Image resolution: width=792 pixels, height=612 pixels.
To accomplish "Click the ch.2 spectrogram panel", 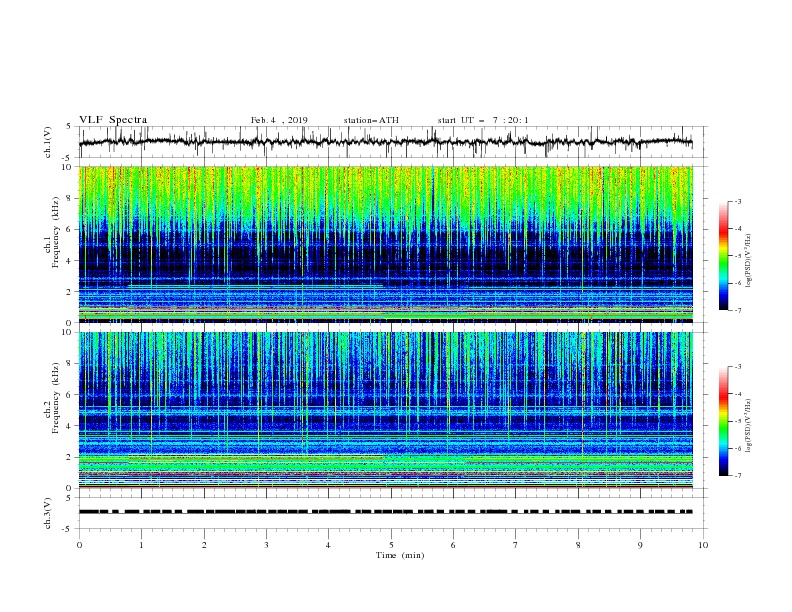I will pos(385,410).
